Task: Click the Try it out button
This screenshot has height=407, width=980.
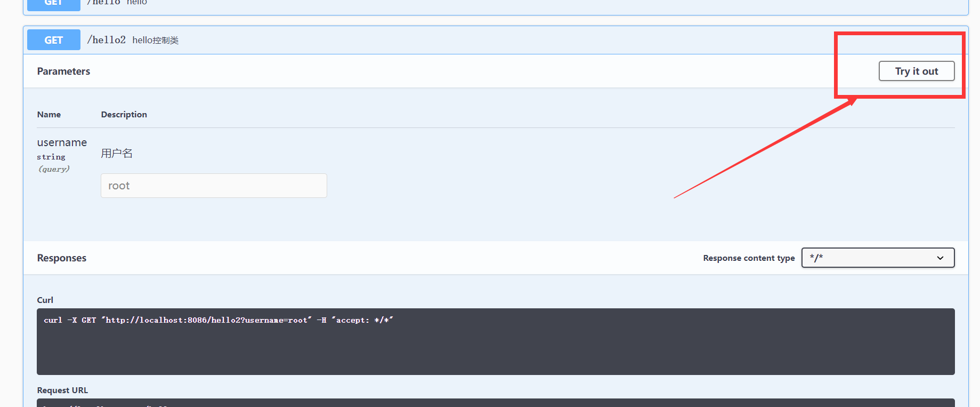Action: click(x=916, y=71)
